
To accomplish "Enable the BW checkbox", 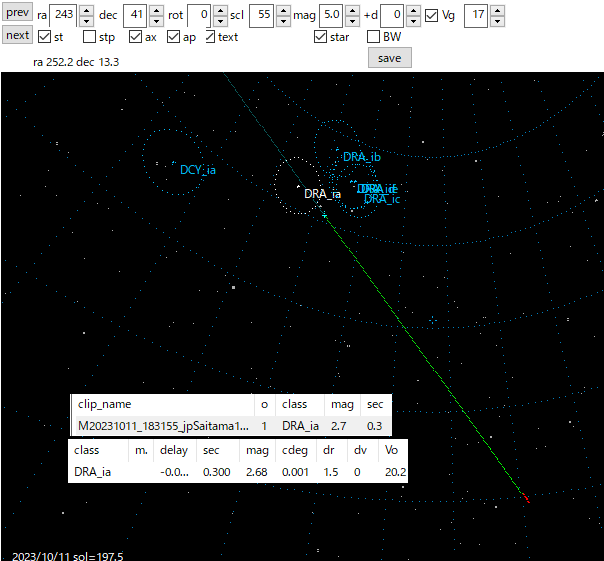I will (x=374, y=37).
